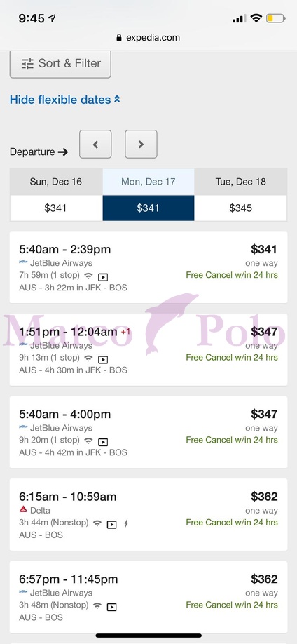Click the Wi-Fi icon on the 7h 59m flight
Screen dimensions: 297x644
88,276
